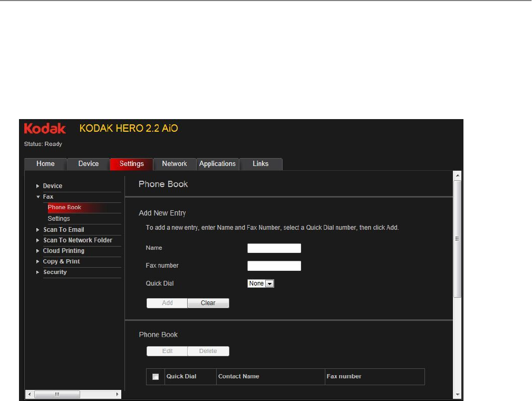Image resolution: width=532 pixels, height=401 pixels.
Task: Click the Status: Ready text
Action: (x=43, y=144)
